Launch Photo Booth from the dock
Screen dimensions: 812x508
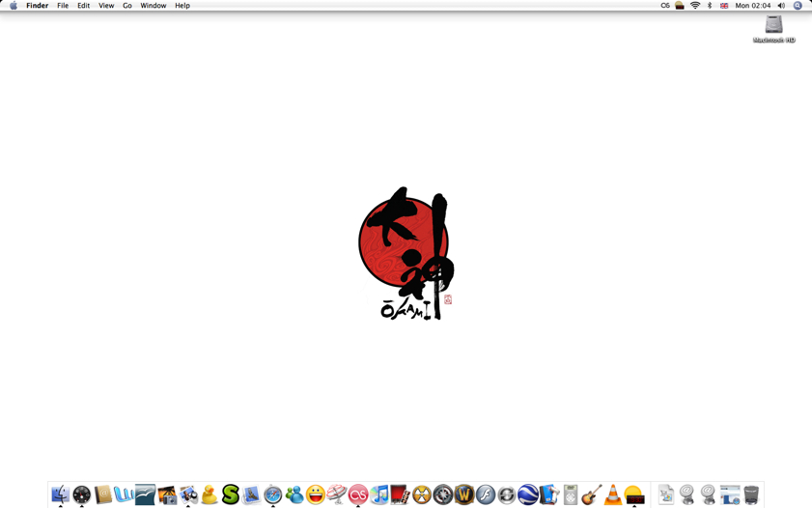pos(401,494)
